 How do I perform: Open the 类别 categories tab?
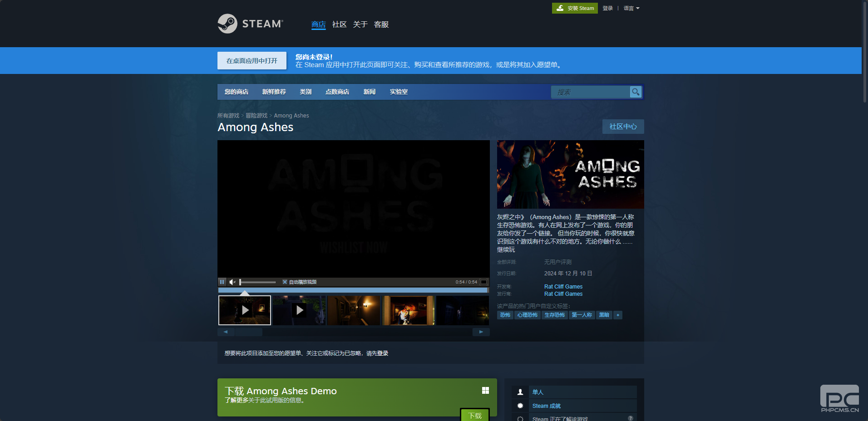[x=306, y=92]
